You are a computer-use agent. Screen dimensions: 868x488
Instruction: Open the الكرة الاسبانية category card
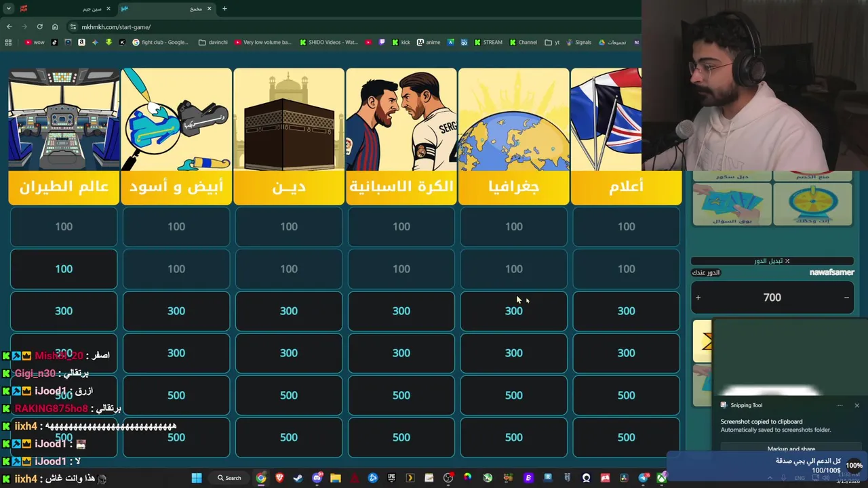pyautogui.click(x=401, y=136)
